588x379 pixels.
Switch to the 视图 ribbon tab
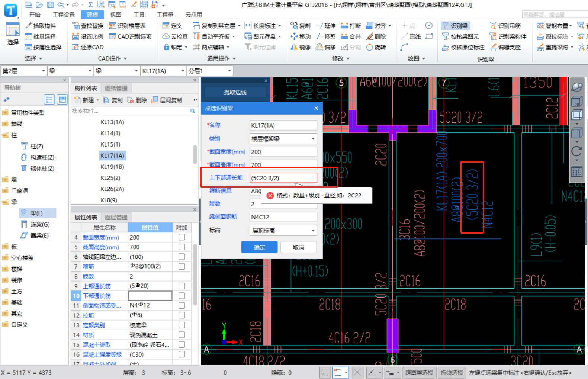116,15
